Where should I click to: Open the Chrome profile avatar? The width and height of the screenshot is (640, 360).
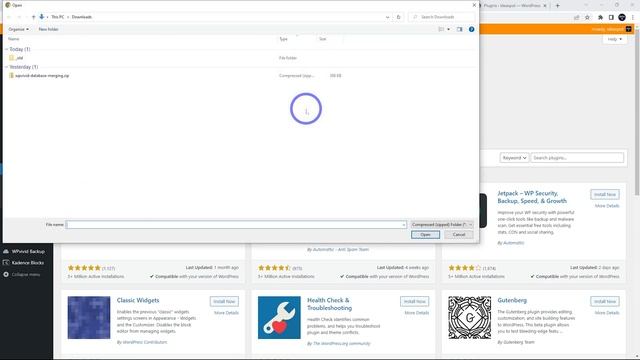tap(622, 18)
